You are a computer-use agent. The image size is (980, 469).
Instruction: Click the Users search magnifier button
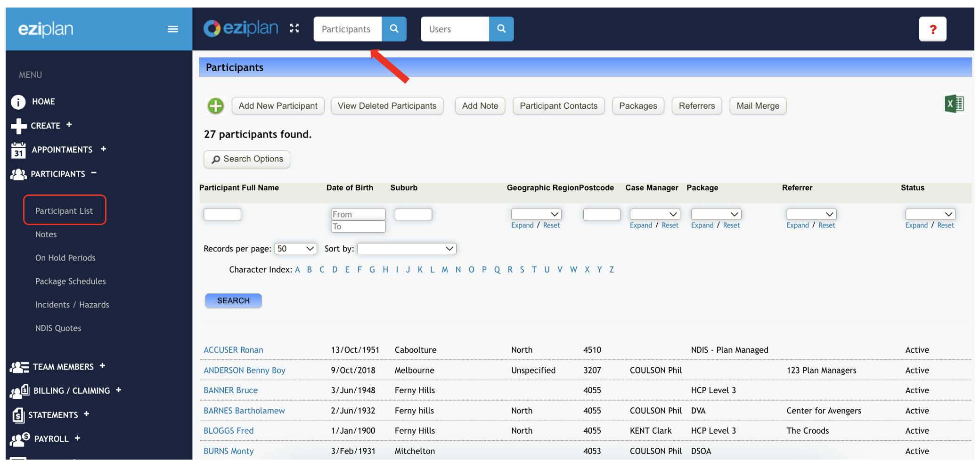tap(501, 29)
